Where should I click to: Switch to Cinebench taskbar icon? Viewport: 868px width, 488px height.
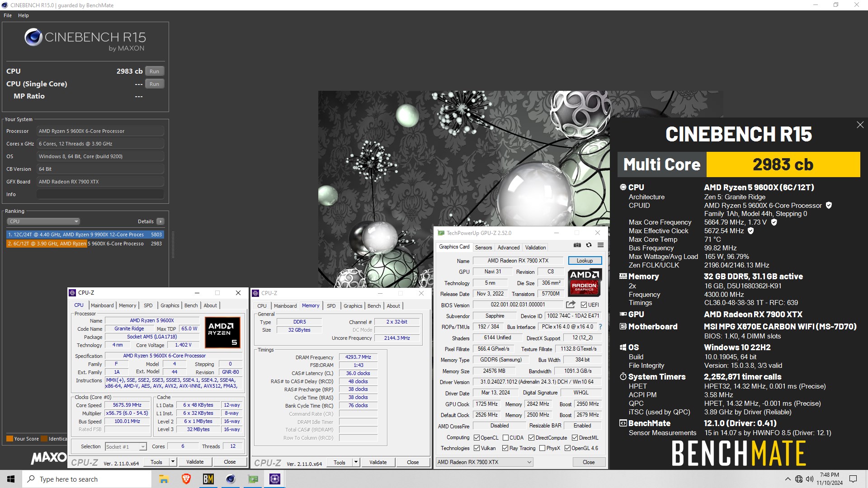pos(231,479)
